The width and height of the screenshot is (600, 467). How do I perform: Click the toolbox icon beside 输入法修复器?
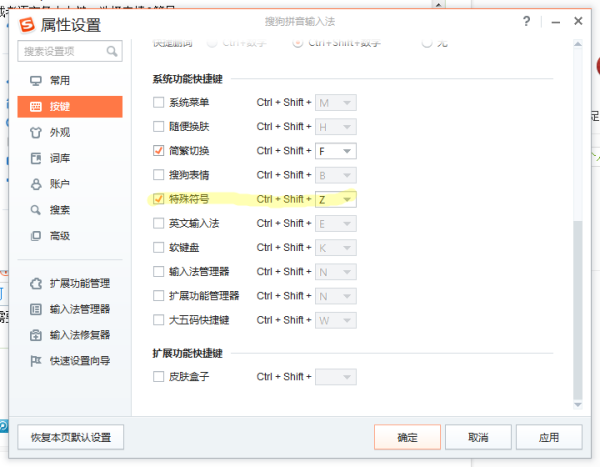click(x=36, y=335)
